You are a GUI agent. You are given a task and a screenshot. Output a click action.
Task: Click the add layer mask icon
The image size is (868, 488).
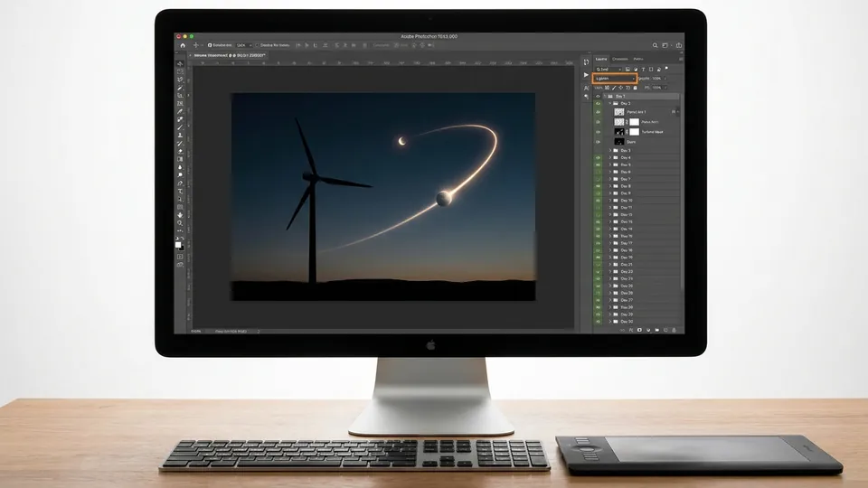(639, 331)
